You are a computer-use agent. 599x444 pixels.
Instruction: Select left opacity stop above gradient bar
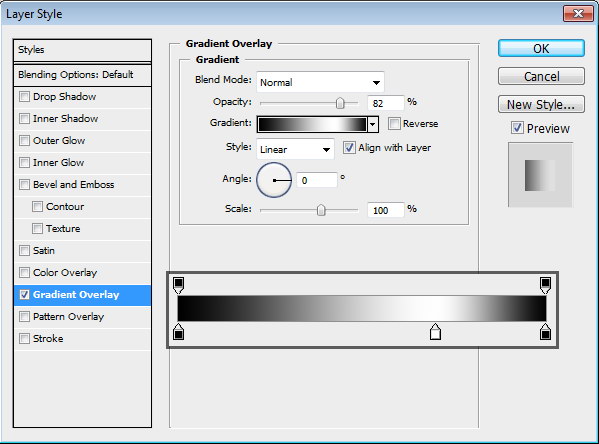pos(178,285)
